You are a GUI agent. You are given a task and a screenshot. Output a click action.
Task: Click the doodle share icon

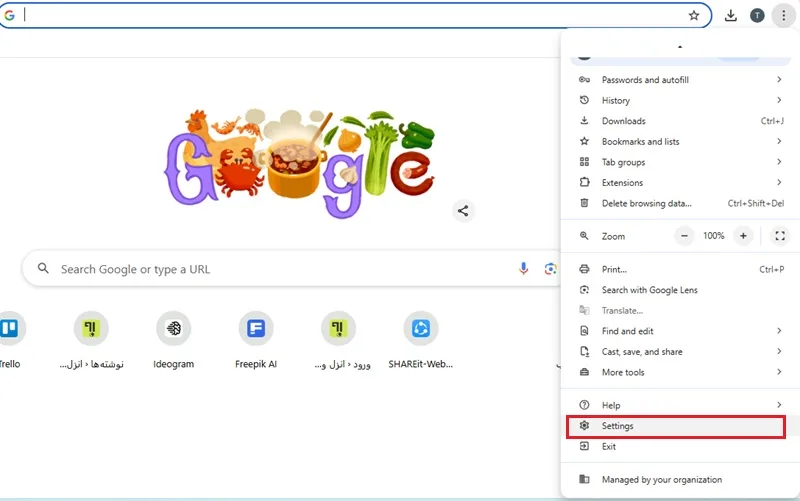[463, 211]
